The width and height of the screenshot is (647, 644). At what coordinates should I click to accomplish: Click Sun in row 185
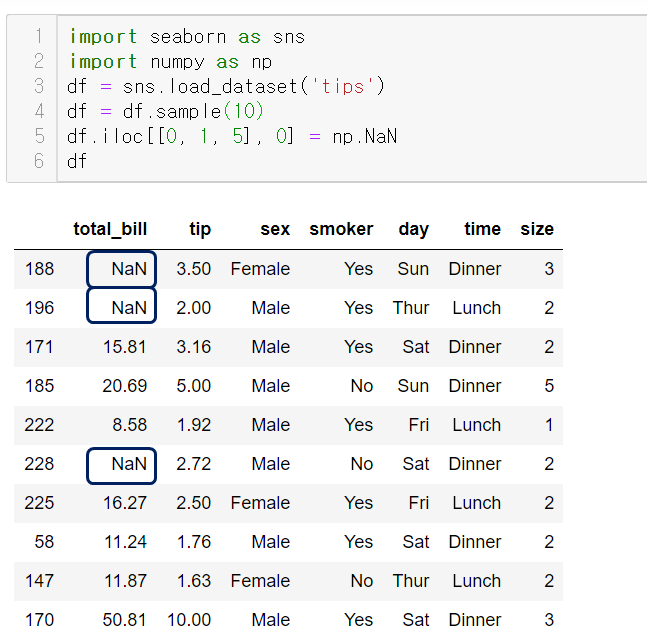[413, 386]
